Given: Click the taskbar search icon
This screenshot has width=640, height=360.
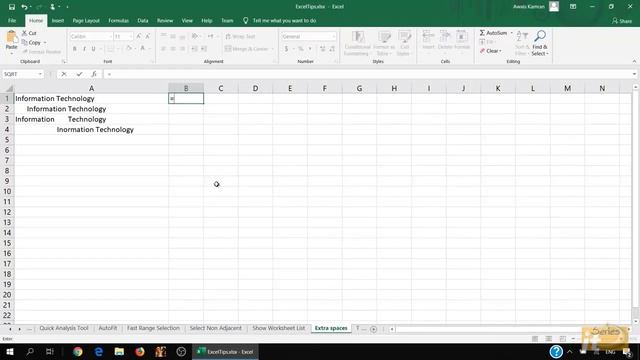Looking at the screenshot, I should tap(30, 351).
